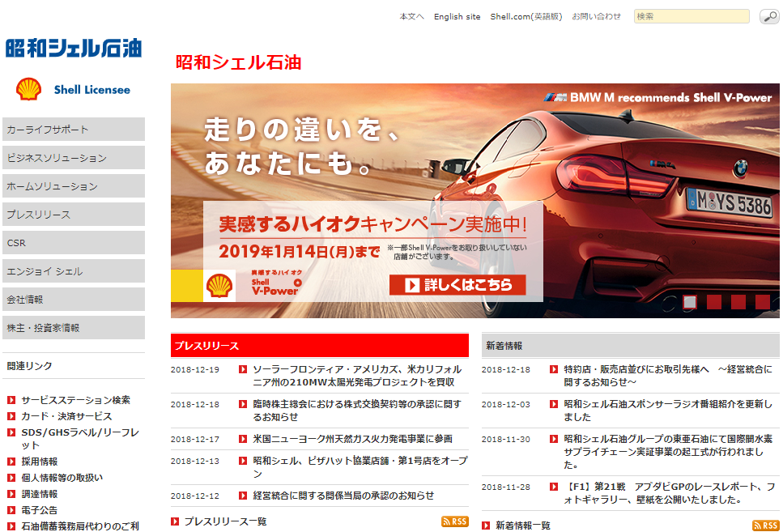This screenshot has height=532, width=783.
Task: Click red arrow icon beside 調達情報
Action: pos(11,494)
